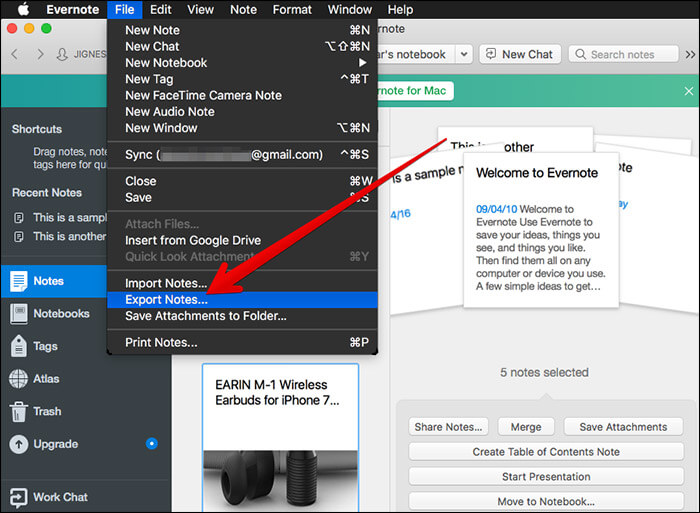Open the Edit menu

(161, 9)
